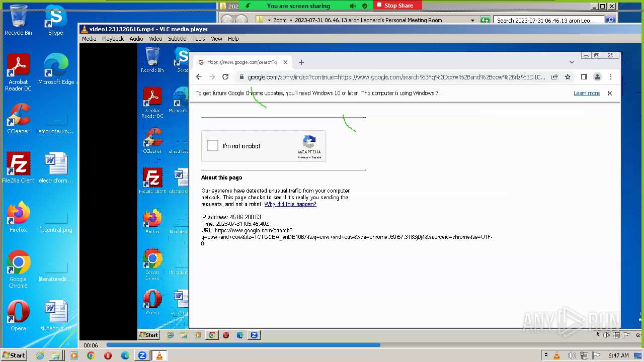Screen dimensions: 644x362
Task: Click the Chrome profile avatar icon
Action: point(597,77)
